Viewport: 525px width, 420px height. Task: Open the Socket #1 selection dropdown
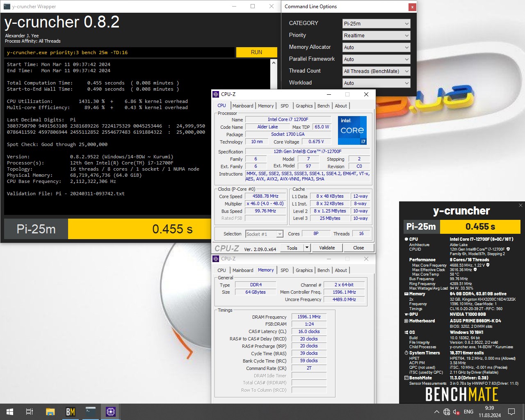click(264, 234)
